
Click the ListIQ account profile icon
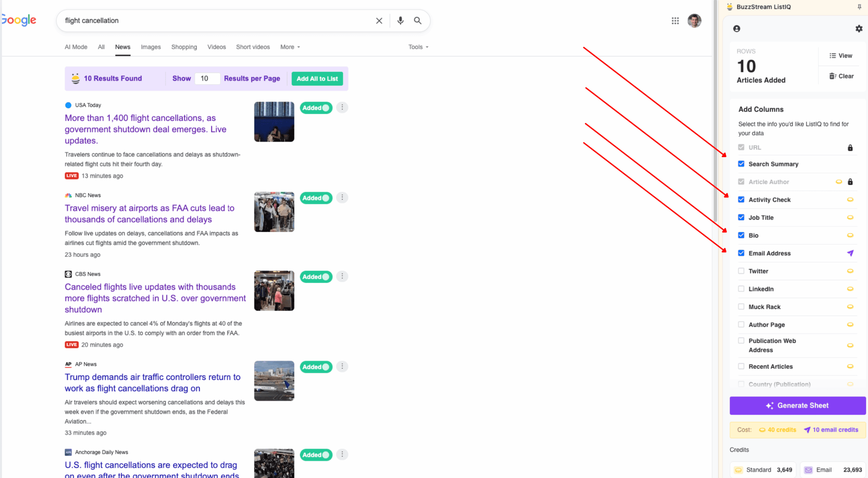[x=736, y=29]
